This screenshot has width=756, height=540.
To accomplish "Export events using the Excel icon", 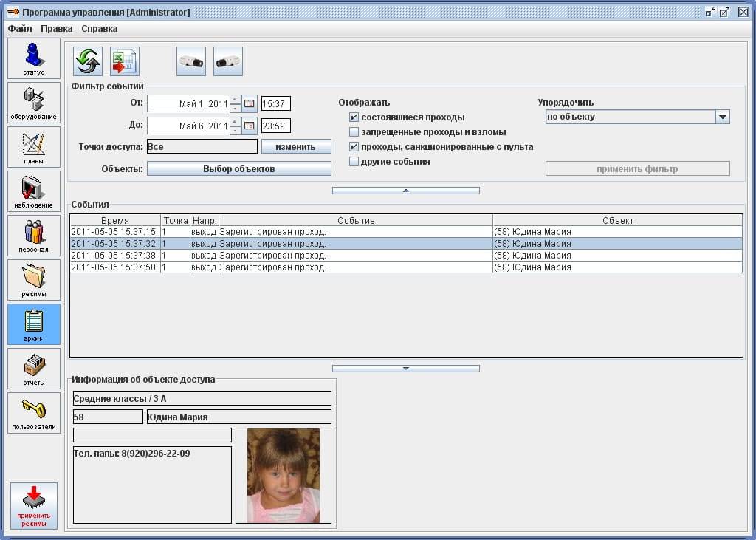I will pos(125,61).
